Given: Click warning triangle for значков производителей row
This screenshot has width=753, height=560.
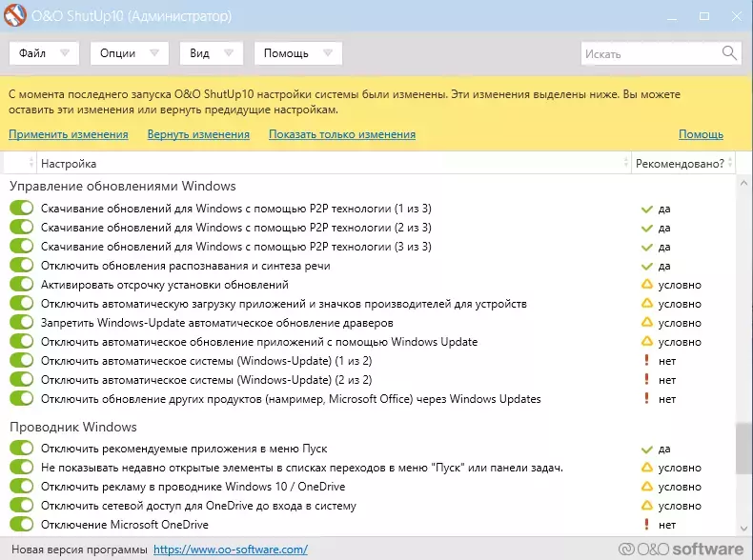Looking at the screenshot, I should coord(647,303).
